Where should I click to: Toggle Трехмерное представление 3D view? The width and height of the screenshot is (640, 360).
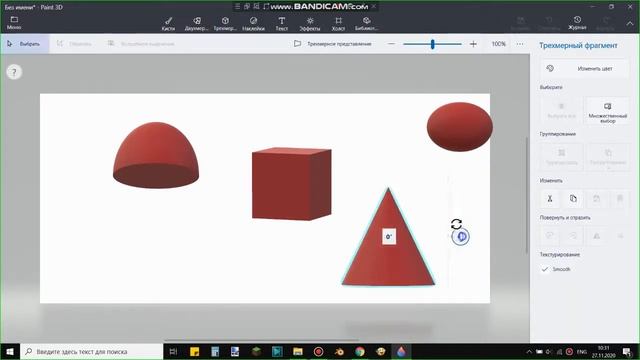pyautogui.click(x=333, y=44)
